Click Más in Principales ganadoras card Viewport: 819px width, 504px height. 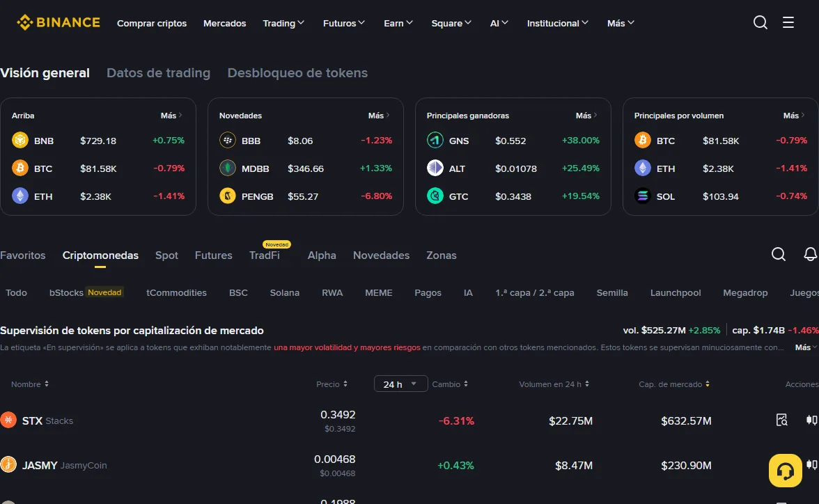click(x=586, y=116)
